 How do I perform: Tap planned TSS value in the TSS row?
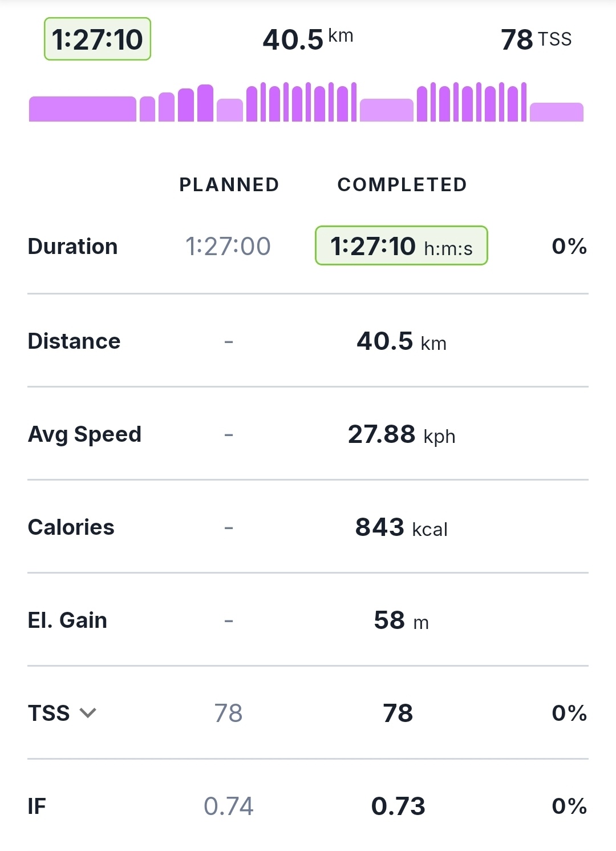[x=228, y=713]
